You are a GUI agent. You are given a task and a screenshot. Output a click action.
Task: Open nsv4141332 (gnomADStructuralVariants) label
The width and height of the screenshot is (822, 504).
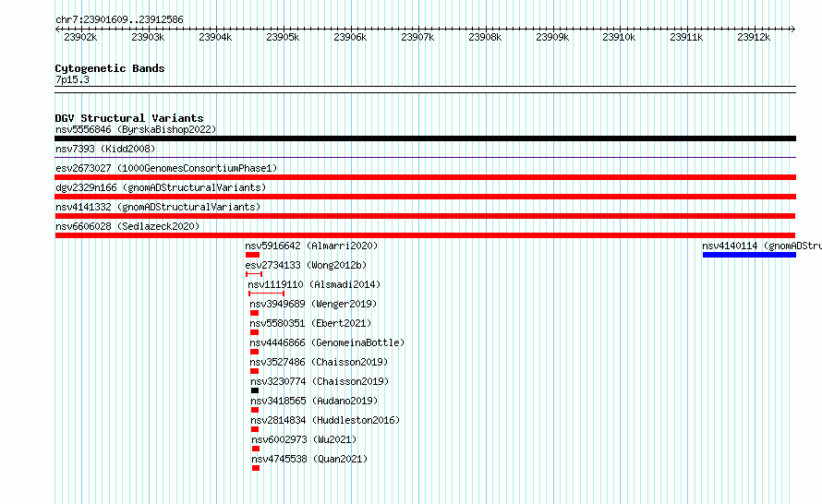click(x=158, y=207)
